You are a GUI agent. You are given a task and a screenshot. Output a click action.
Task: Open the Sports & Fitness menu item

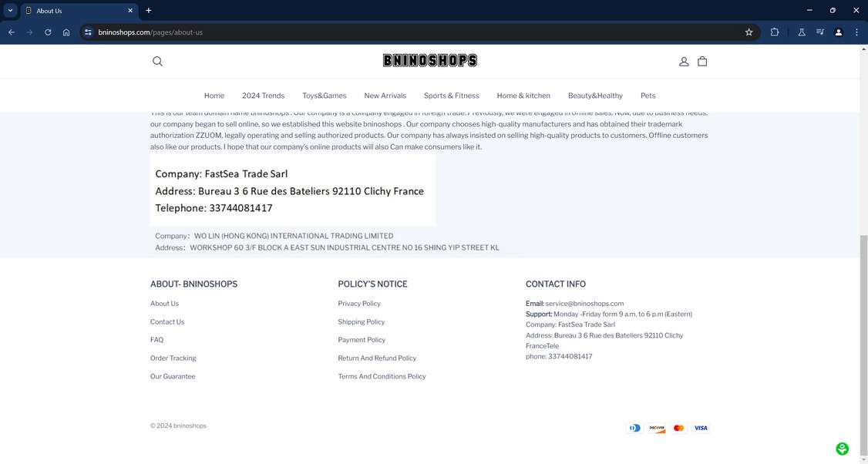pos(452,96)
